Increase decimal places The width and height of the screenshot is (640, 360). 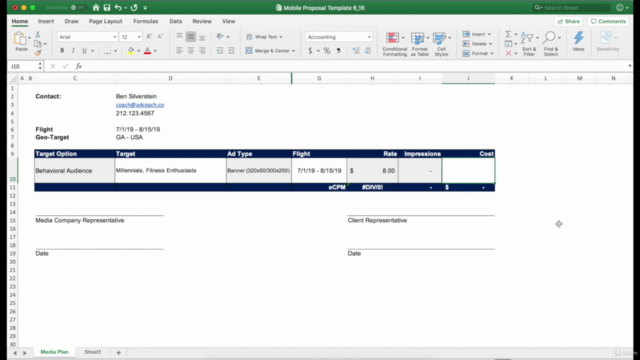pyautogui.click(x=356, y=51)
